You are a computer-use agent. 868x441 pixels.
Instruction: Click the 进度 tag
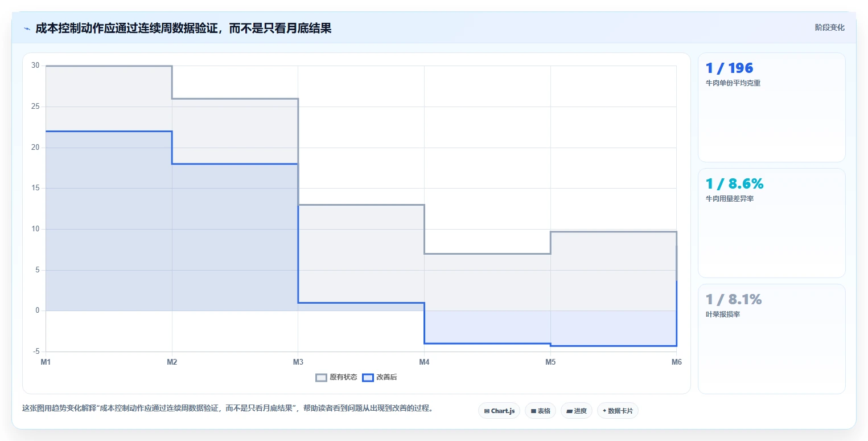coord(577,411)
